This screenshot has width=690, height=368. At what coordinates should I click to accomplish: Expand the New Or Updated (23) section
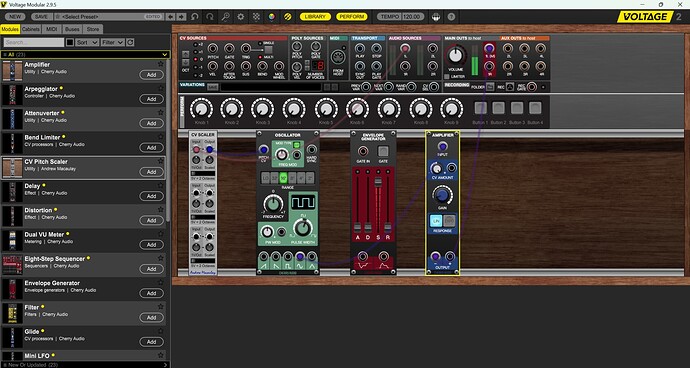point(85,364)
